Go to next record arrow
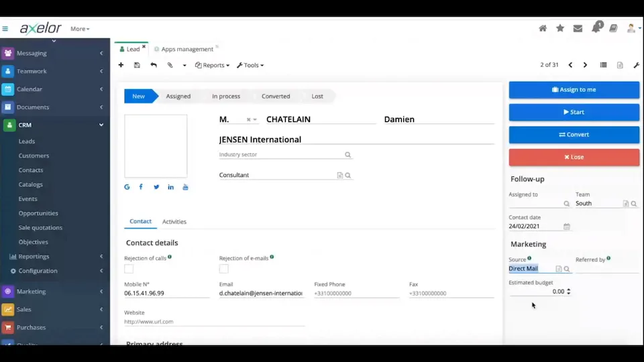The image size is (644, 362). click(585, 65)
